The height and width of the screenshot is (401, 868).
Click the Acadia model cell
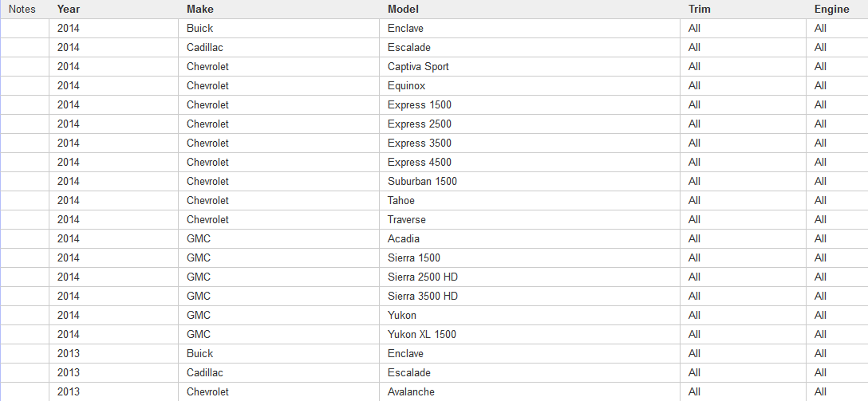click(x=404, y=239)
